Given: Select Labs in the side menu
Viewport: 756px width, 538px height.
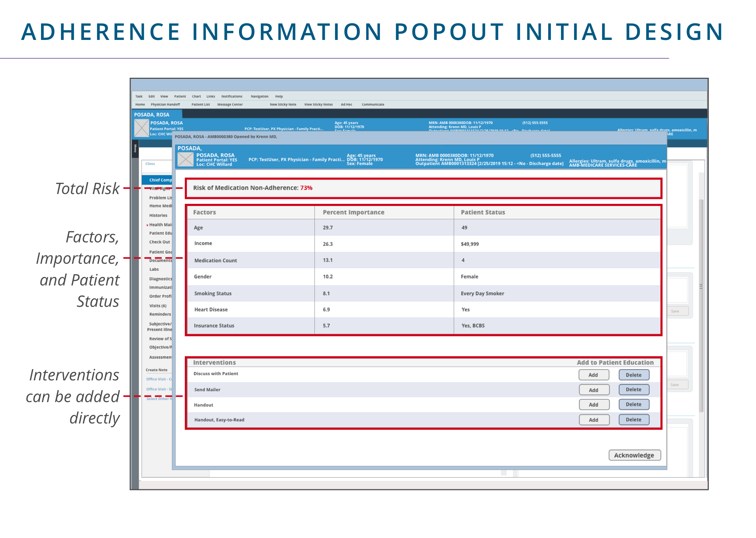Looking at the screenshot, I should [154, 269].
